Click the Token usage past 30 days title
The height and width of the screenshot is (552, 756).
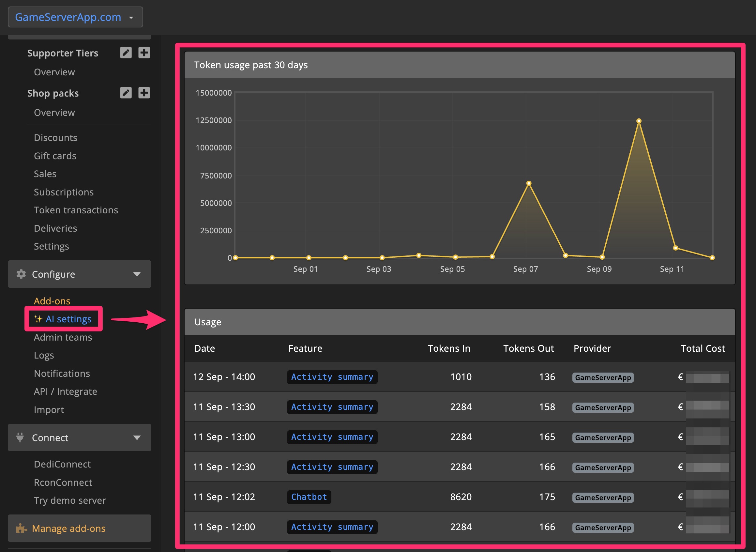click(251, 65)
